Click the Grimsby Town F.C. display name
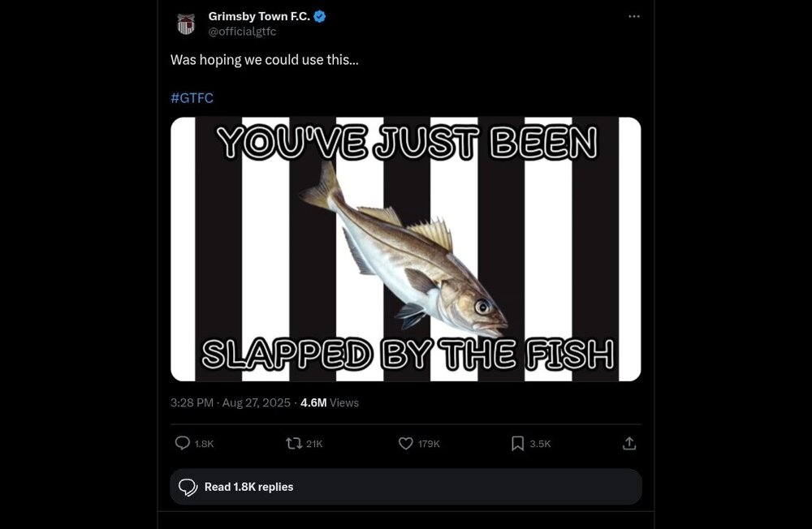Image resolution: width=812 pixels, height=529 pixels. click(x=259, y=16)
